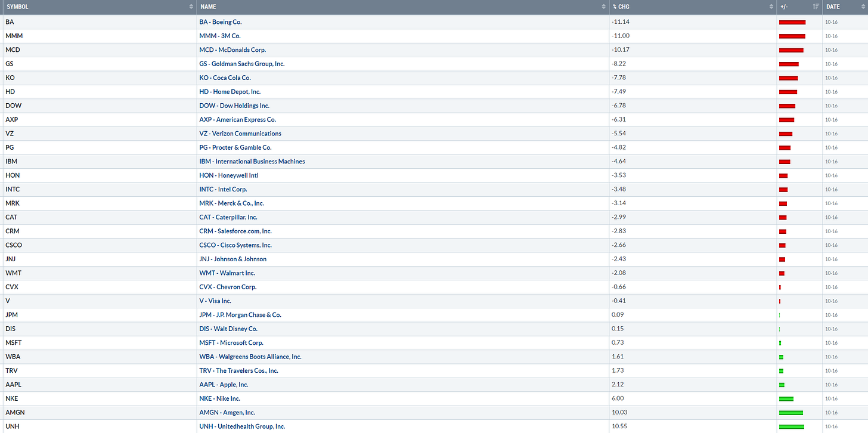Open CAT - Caterpillar, Inc. link

(228, 217)
